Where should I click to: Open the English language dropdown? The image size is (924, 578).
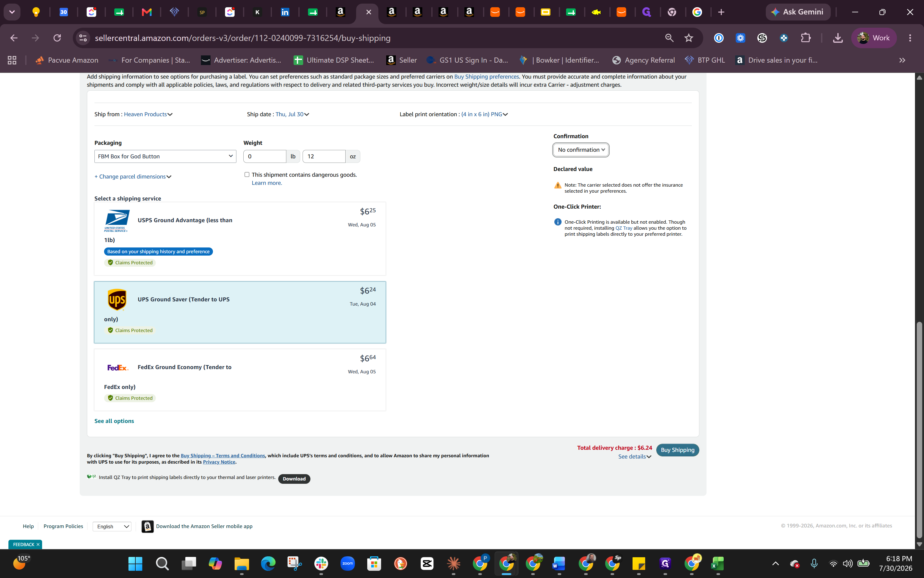[x=112, y=527]
